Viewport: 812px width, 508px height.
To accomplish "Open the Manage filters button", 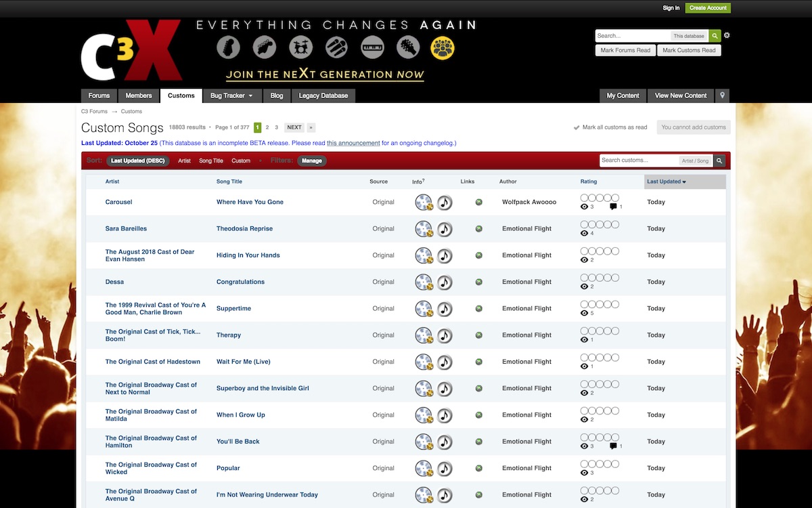I will [312, 161].
